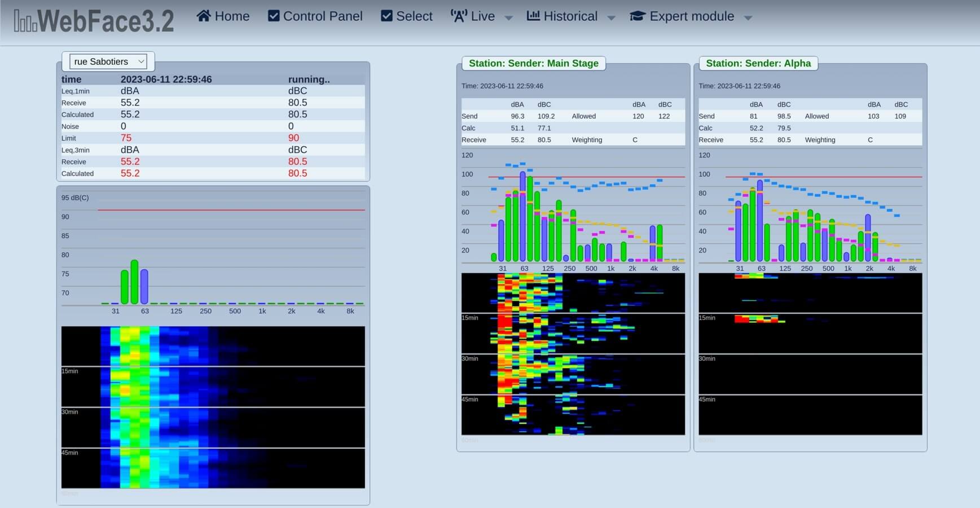Click the tallest green bar in receiver spectrum
The width and height of the screenshot is (980, 508).
pos(134,282)
